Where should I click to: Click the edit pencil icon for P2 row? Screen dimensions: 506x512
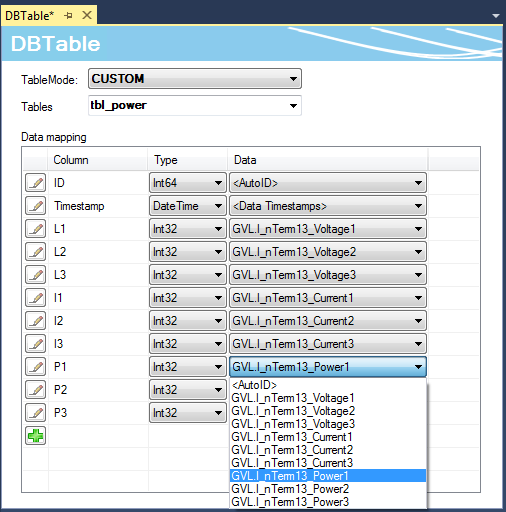[35, 390]
